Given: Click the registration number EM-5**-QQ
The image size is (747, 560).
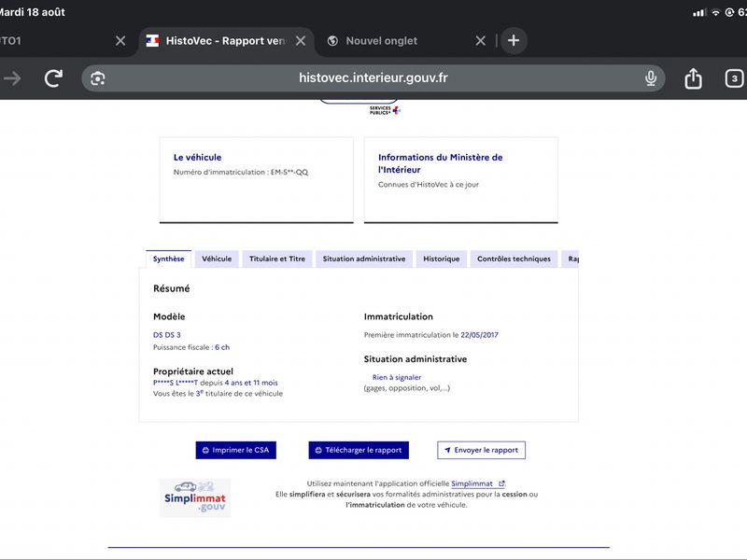Looking at the screenshot, I should point(289,172).
